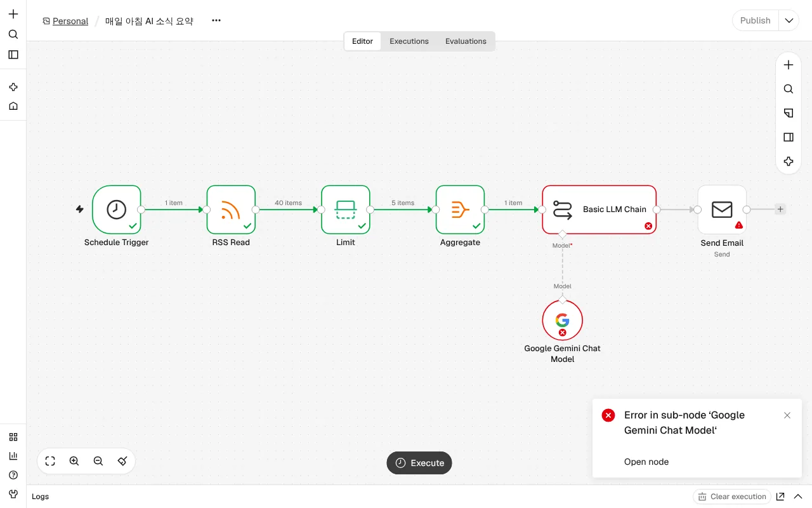Add a sticky note to the canvas
812x508 pixels.
[789, 113]
